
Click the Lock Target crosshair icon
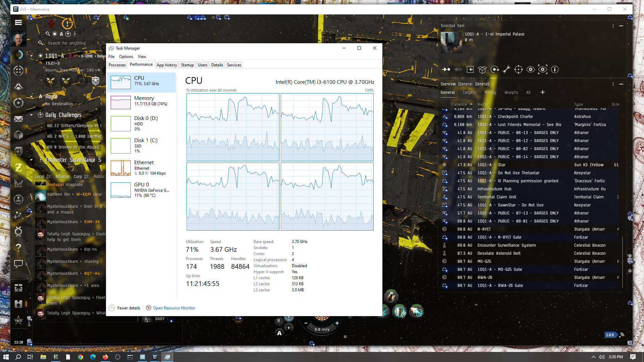pos(519,69)
